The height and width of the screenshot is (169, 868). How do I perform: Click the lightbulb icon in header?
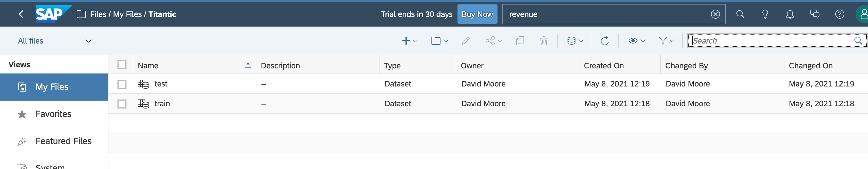tap(765, 14)
